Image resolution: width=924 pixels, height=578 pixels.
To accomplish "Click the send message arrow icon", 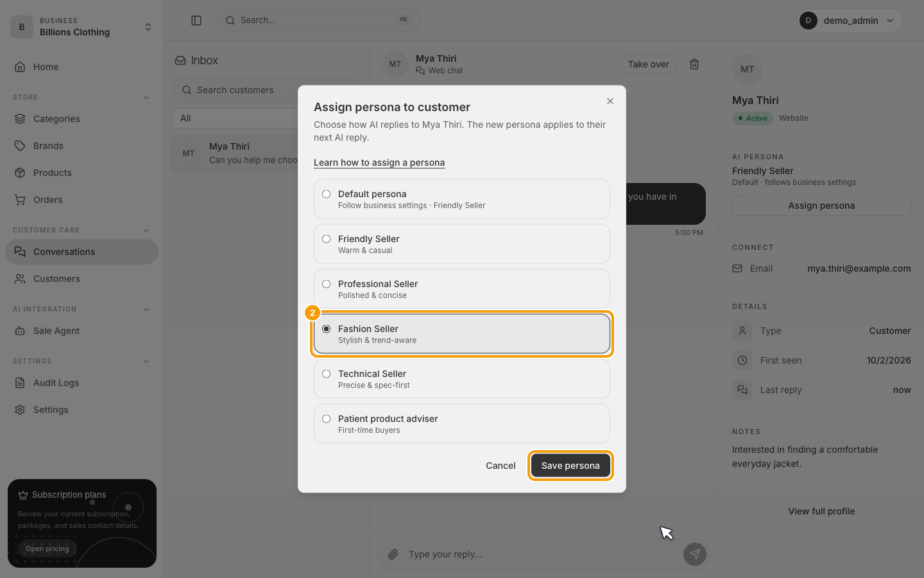I will coord(695,554).
